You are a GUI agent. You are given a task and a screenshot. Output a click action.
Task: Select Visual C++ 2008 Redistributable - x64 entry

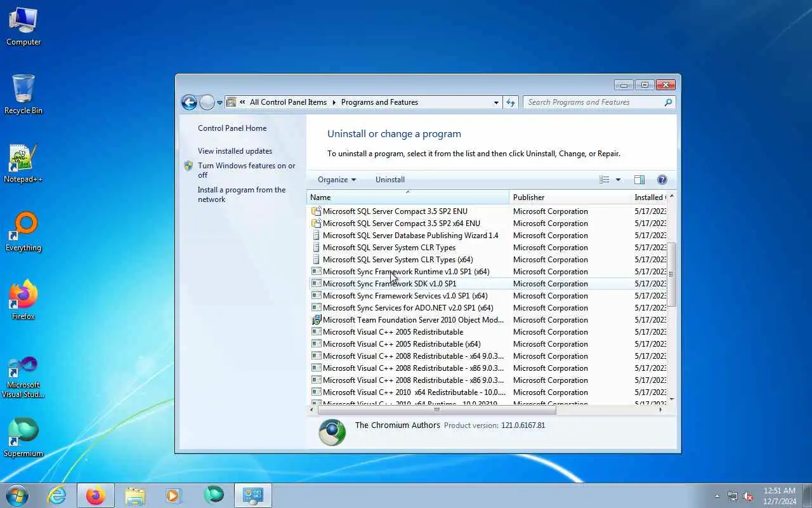[x=487, y=356]
